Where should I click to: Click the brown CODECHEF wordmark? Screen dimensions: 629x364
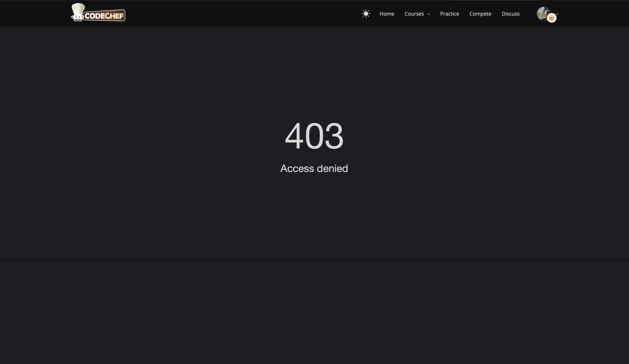104,16
